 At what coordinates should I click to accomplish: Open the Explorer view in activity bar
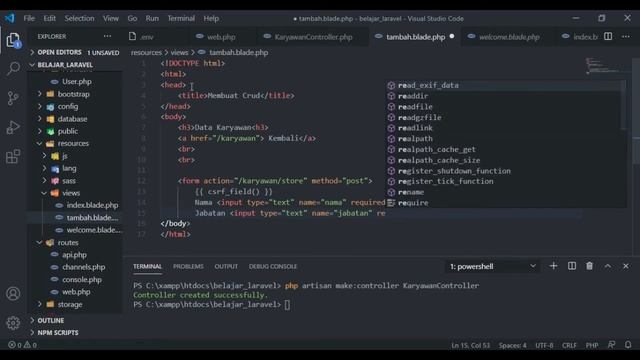pos(13,40)
